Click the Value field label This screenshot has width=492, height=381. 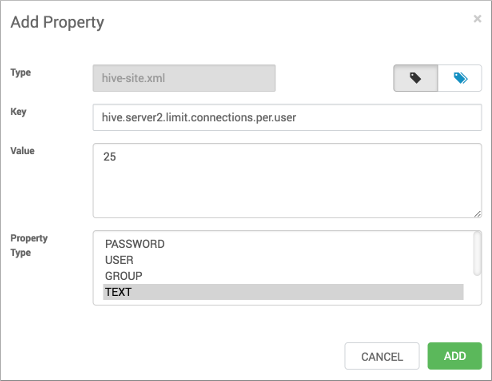22,151
